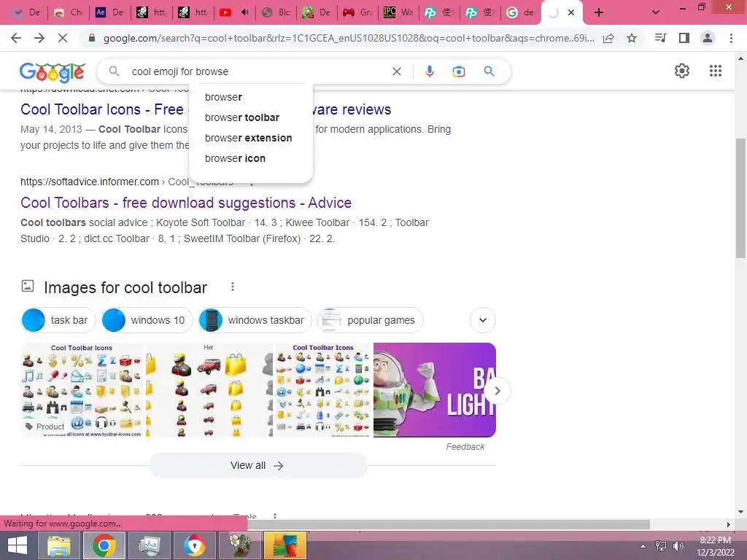Stop loading the page

click(x=63, y=38)
